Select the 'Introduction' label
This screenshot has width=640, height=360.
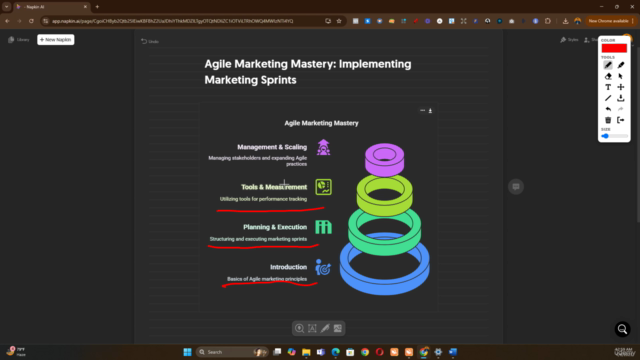[x=288, y=267]
